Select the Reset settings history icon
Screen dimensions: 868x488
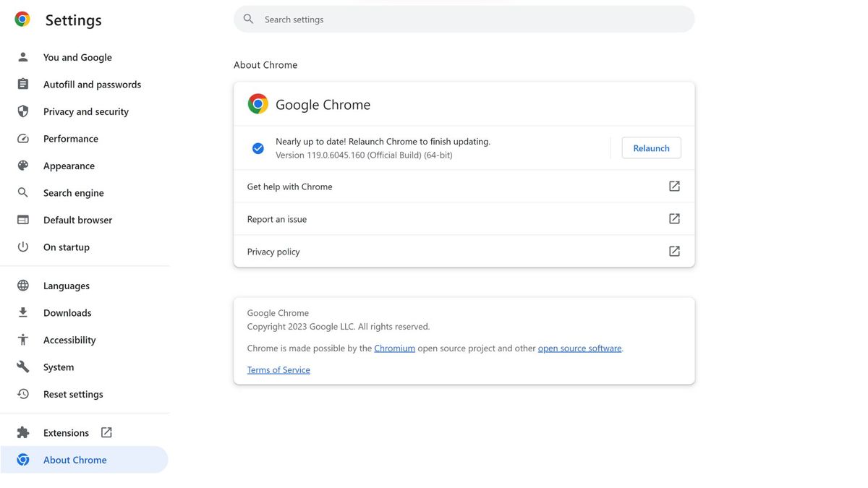pos(22,394)
